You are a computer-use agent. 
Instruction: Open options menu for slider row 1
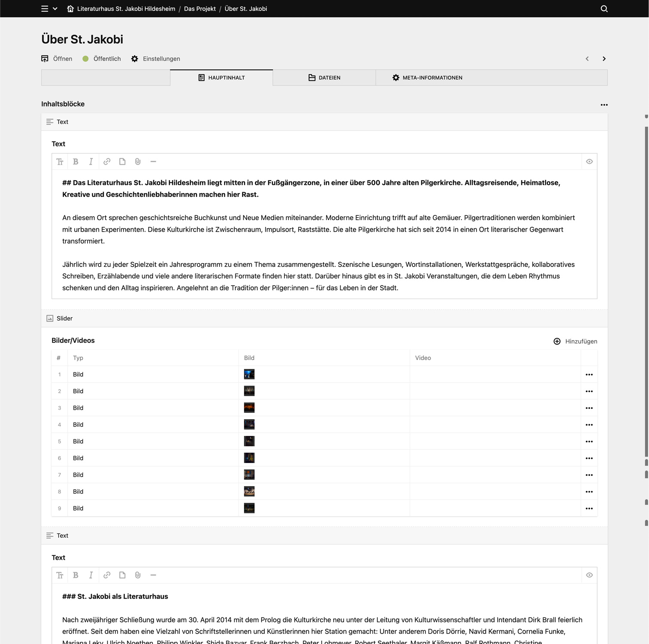pyautogui.click(x=589, y=375)
